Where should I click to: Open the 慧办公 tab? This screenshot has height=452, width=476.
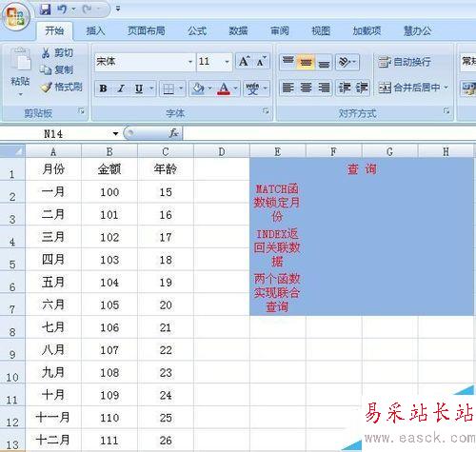417,30
